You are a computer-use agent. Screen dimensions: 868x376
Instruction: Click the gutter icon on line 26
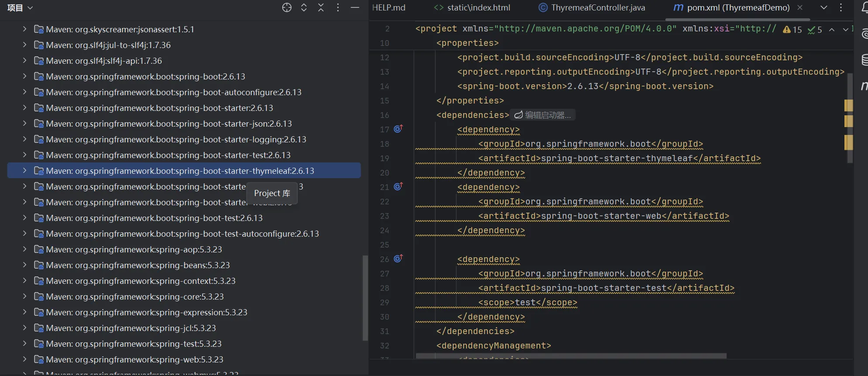click(x=398, y=259)
